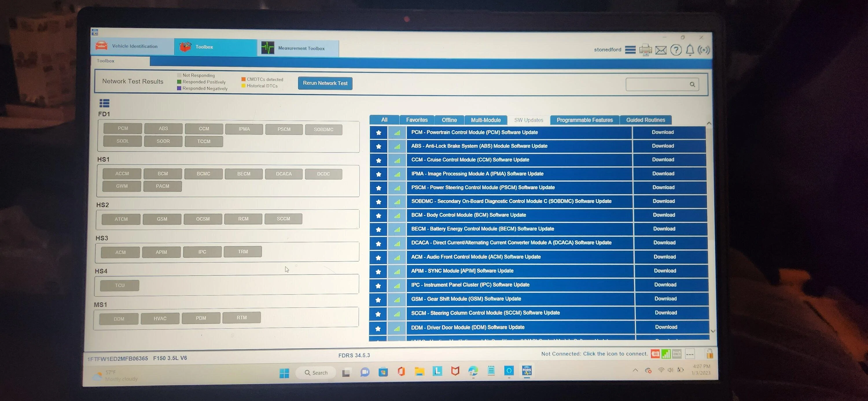Click signal bars icon on IPC update row

pos(397,286)
